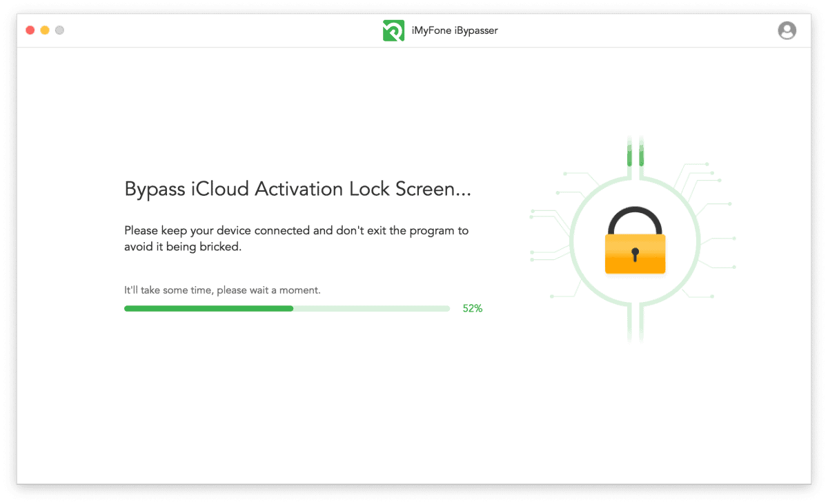Open the user account profile icon
Screen dimensions: 828x504
787,30
